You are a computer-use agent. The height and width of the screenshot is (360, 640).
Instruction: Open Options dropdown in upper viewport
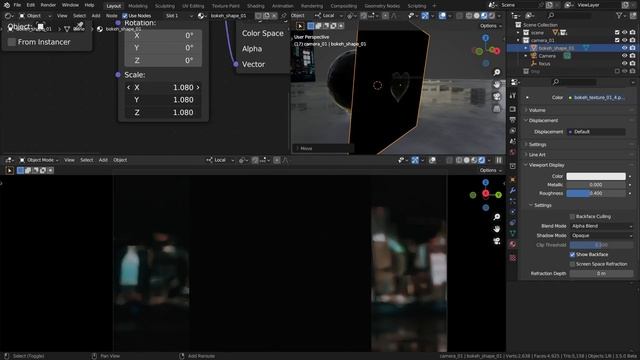[490, 26]
